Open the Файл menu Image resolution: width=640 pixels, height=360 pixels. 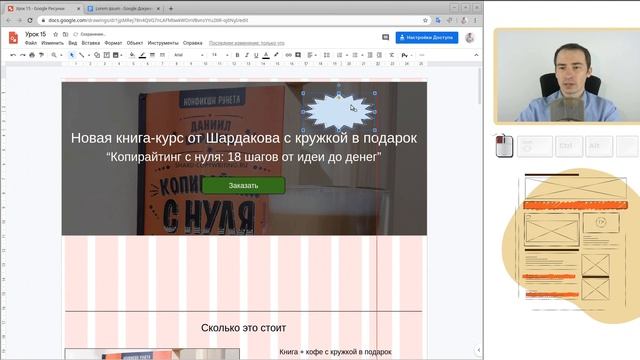31,43
